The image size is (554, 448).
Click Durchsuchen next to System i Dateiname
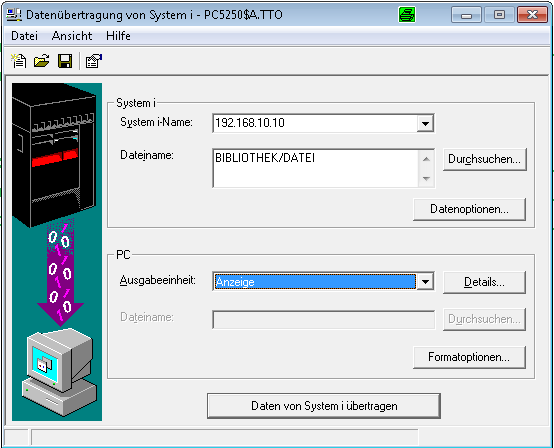pyautogui.click(x=484, y=159)
